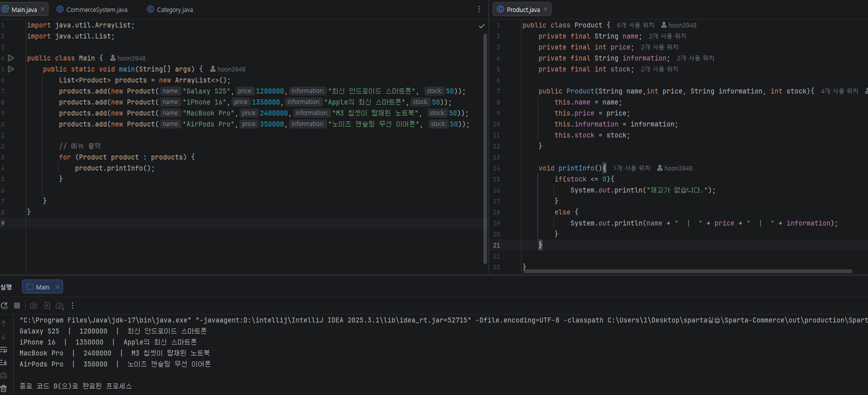Click the "Galaxy S25" string literal

coord(207,91)
